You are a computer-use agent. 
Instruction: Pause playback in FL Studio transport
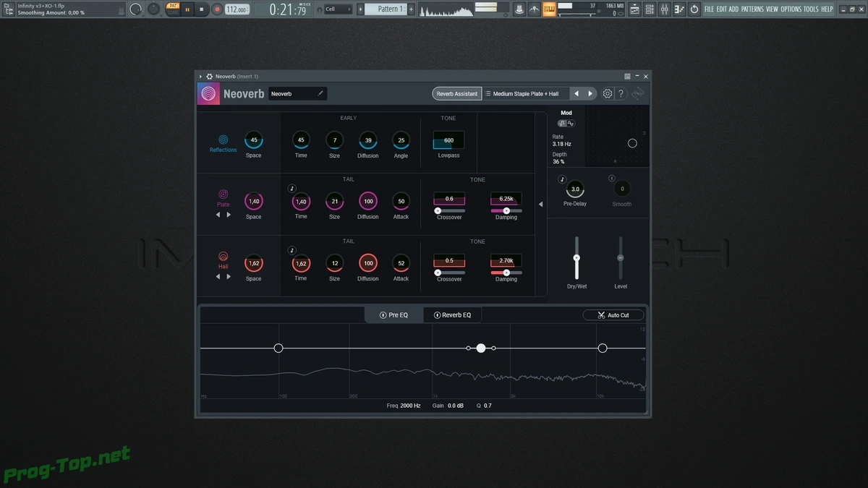pos(187,9)
